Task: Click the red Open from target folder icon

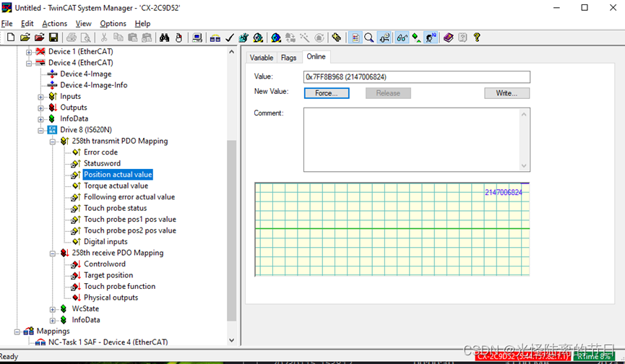Action: pyautogui.click(x=39, y=38)
